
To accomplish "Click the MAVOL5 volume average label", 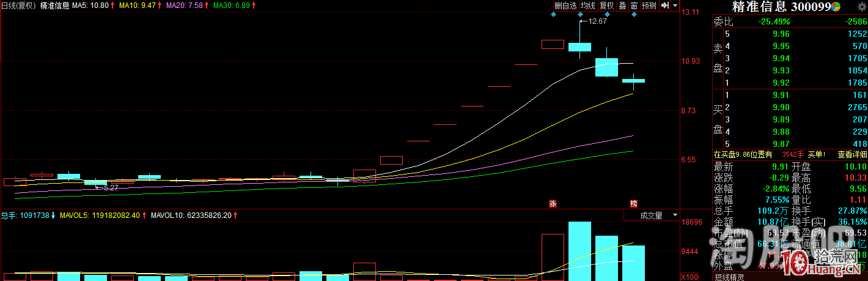I will pyautogui.click(x=100, y=215).
